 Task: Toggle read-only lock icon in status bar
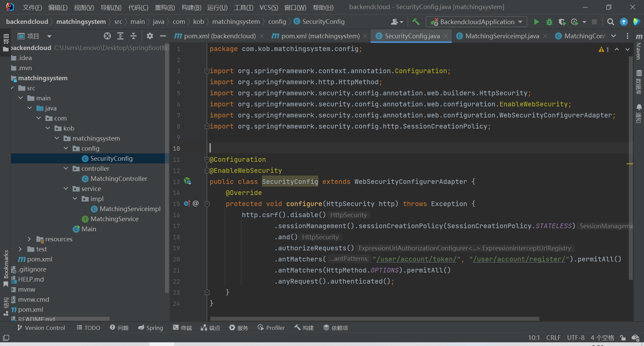pos(623,338)
